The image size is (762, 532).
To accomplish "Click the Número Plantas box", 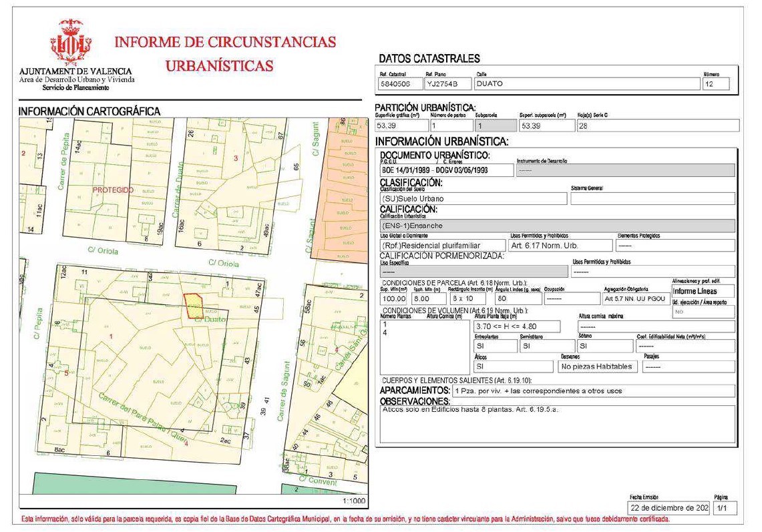I will pyautogui.click(x=425, y=347).
